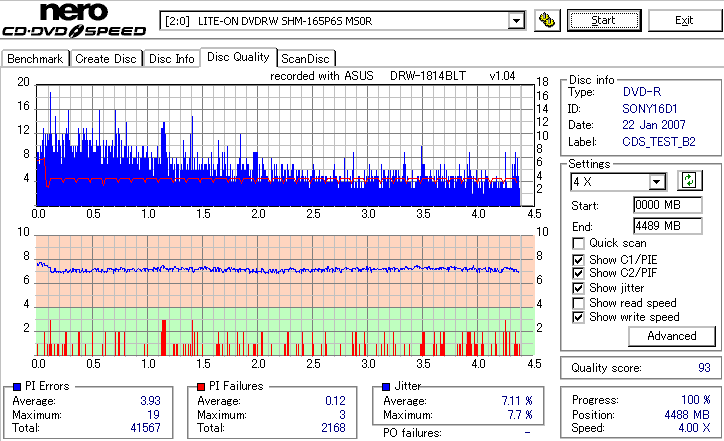The width and height of the screenshot is (724, 441).
Task: Click the Quality score value 93
Action: (x=704, y=368)
